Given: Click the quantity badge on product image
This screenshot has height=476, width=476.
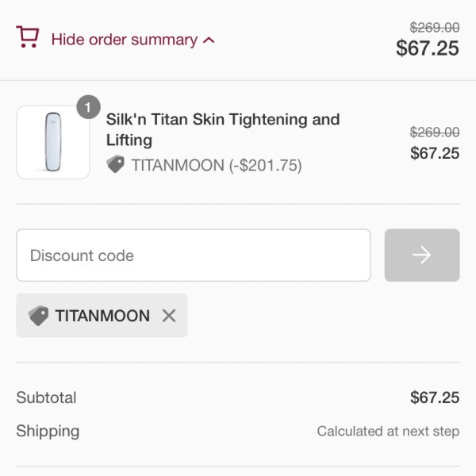Looking at the screenshot, I should point(88,107).
